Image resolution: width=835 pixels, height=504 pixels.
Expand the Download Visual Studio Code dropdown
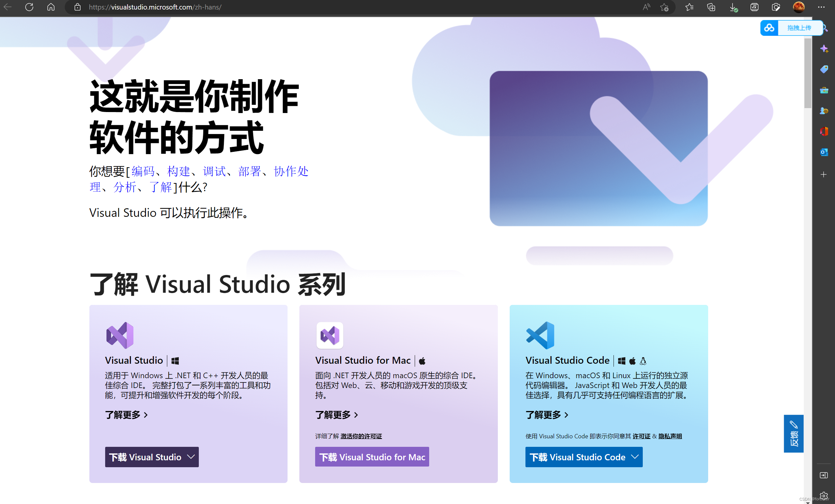pyautogui.click(x=635, y=457)
